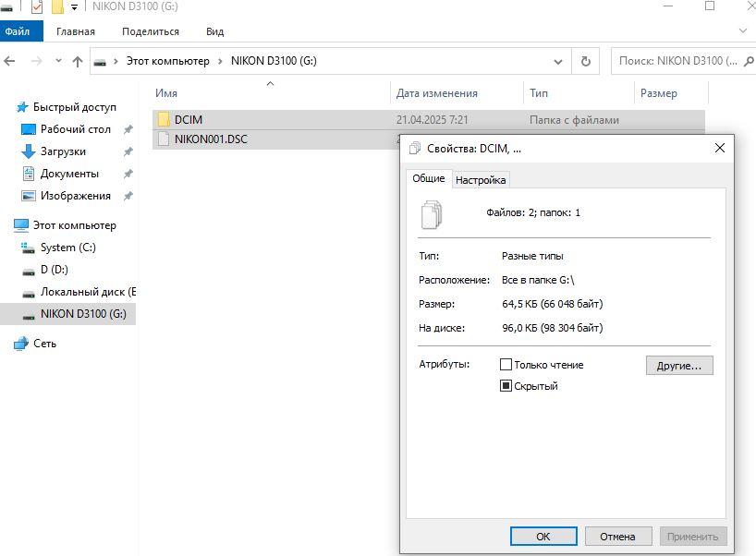756x556 pixels.
Task: Go back with the left arrow button
Action: pyautogui.click(x=9, y=61)
